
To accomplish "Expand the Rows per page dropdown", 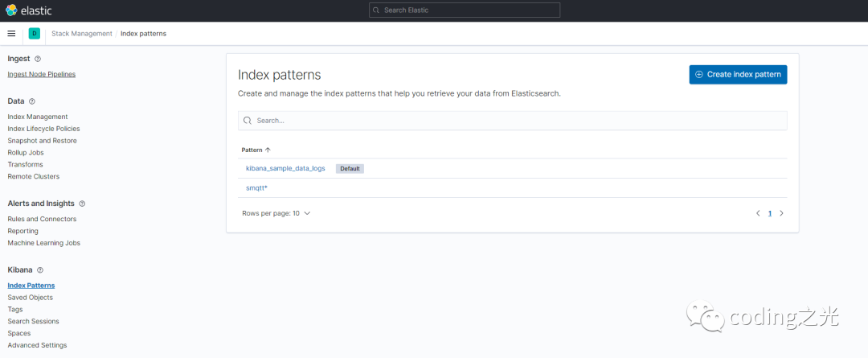I will (276, 213).
